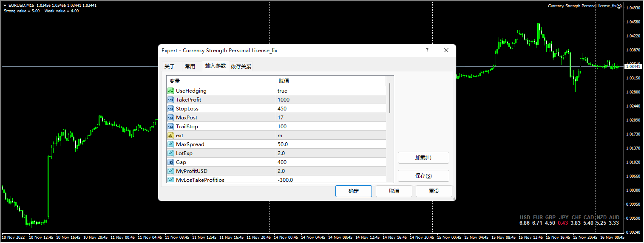The image size is (644, 243).
Task: Select the UseHedging value true
Action: [x=282, y=91]
